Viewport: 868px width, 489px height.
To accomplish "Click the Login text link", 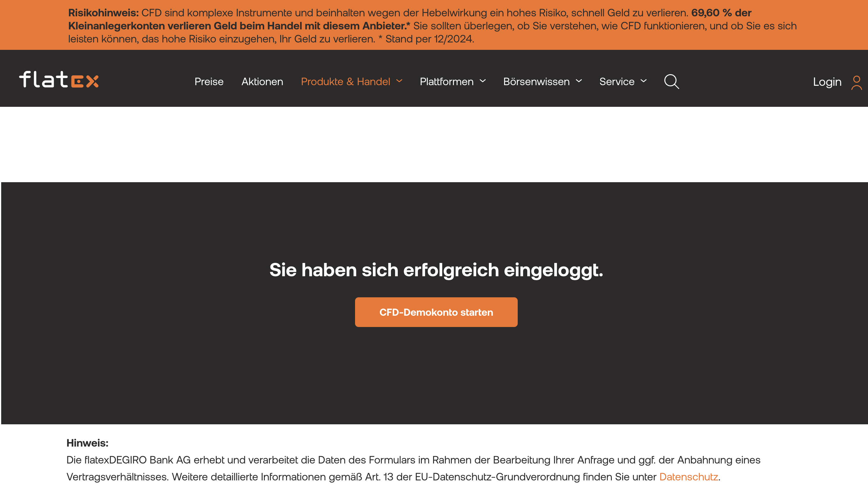I will click(827, 82).
